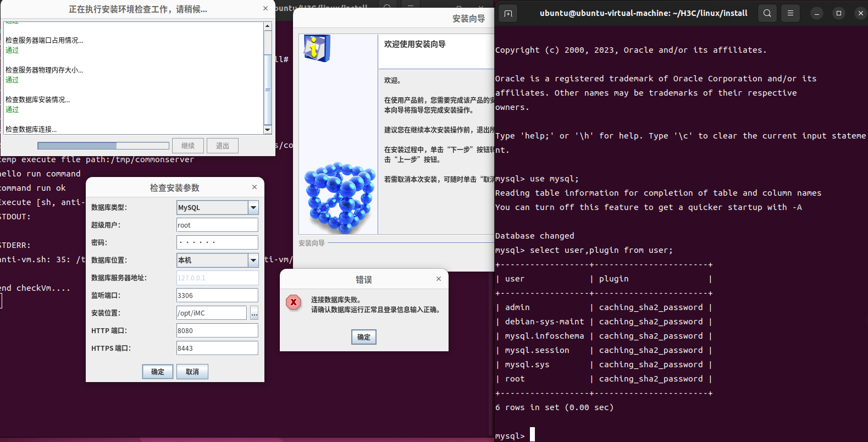The image size is (868, 442).
Task: Click the blue info icon in the install wizard
Action: [x=317, y=48]
